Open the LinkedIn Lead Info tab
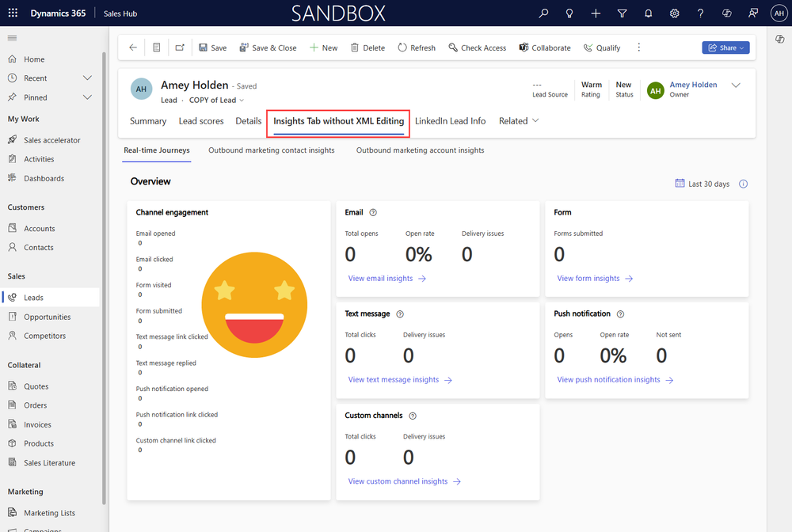This screenshot has height=532, width=792. coord(450,120)
